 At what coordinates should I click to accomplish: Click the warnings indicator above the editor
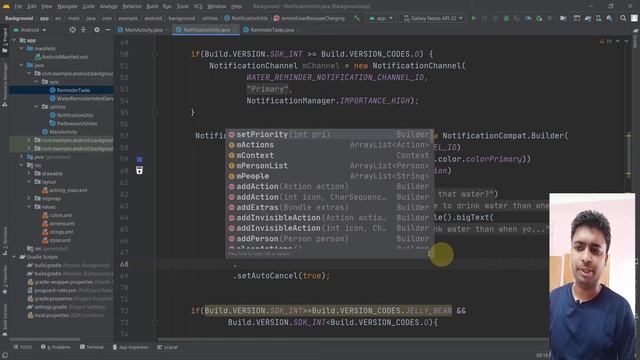point(605,41)
